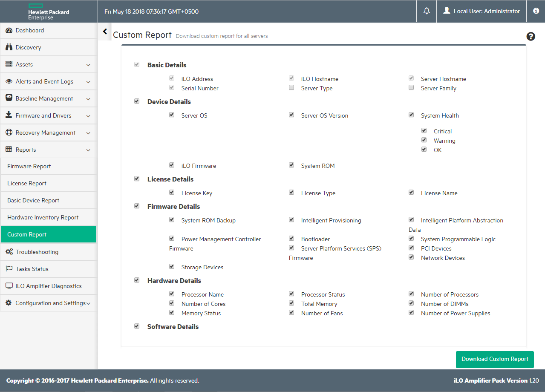Click the Tasks Status flag icon
545x392 pixels.
click(9, 269)
